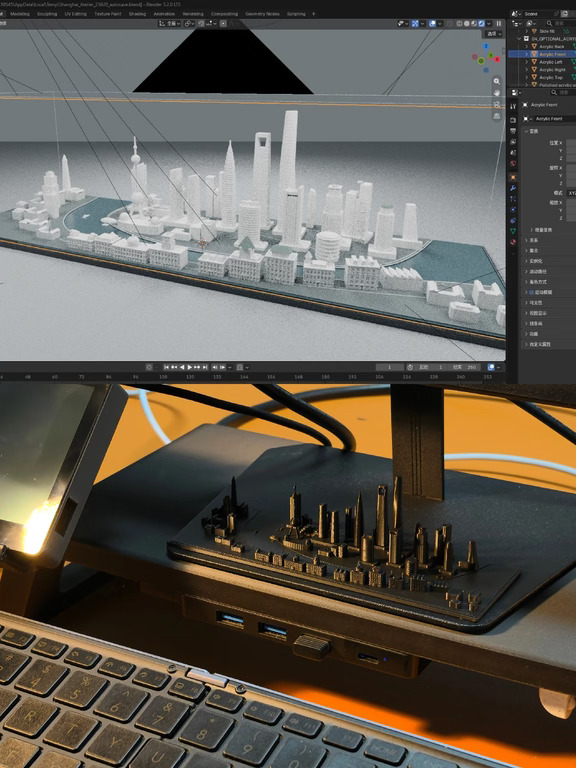Screen dimensions: 576x768
Task: Jump to the timeline end frame
Action: (205, 367)
